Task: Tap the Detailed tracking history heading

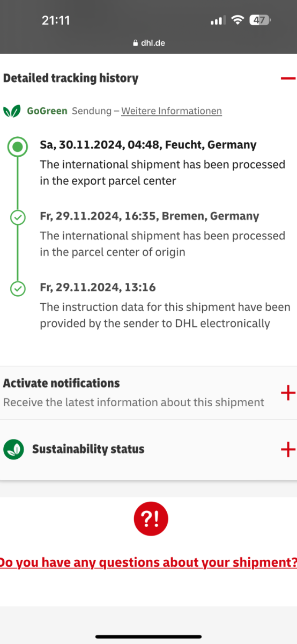Action: click(x=71, y=78)
